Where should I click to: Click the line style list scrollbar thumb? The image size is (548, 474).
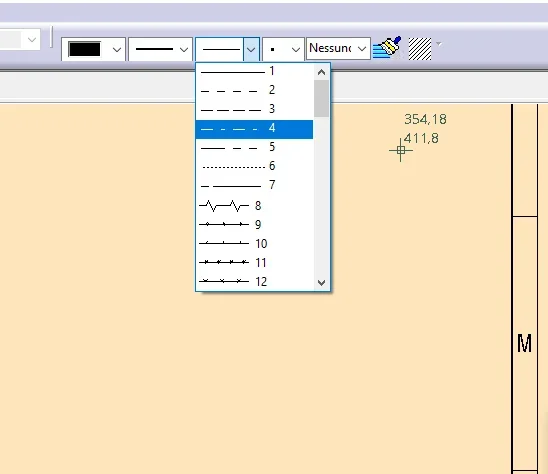(x=322, y=99)
